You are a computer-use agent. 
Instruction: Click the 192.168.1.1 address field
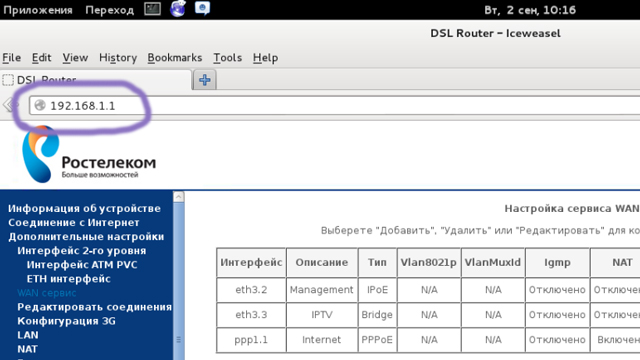(335, 106)
